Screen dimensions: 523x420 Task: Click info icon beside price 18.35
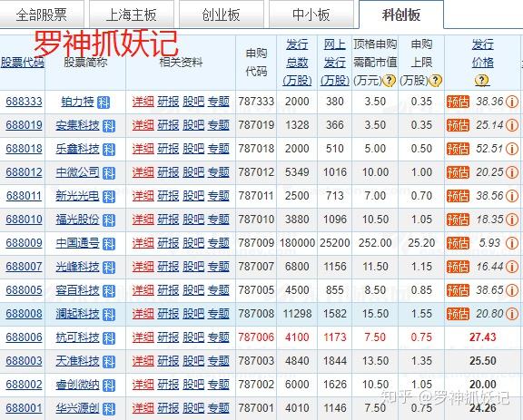pyautogui.click(x=512, y=220)
